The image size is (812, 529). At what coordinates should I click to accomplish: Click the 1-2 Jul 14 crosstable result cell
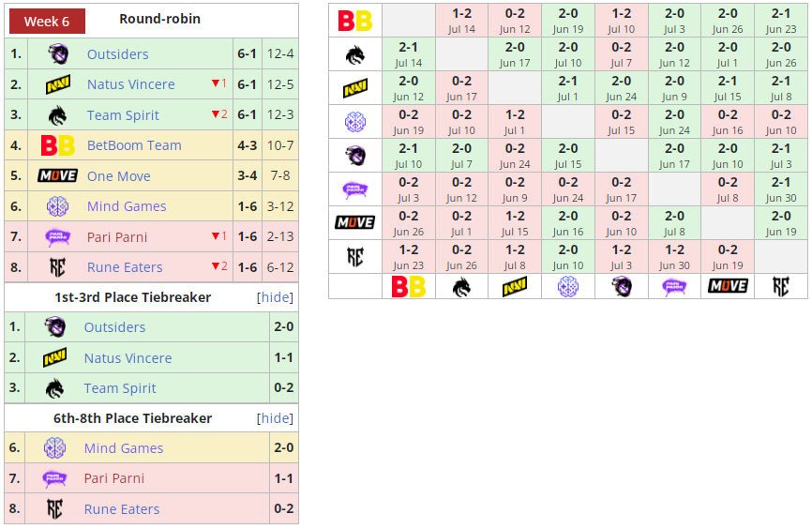[461, 20]
